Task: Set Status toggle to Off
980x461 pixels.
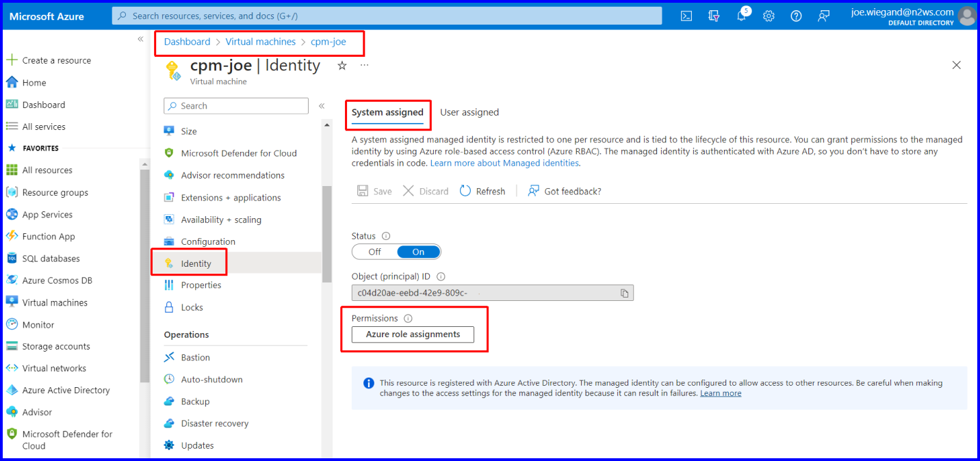Action: click(374, 252)
